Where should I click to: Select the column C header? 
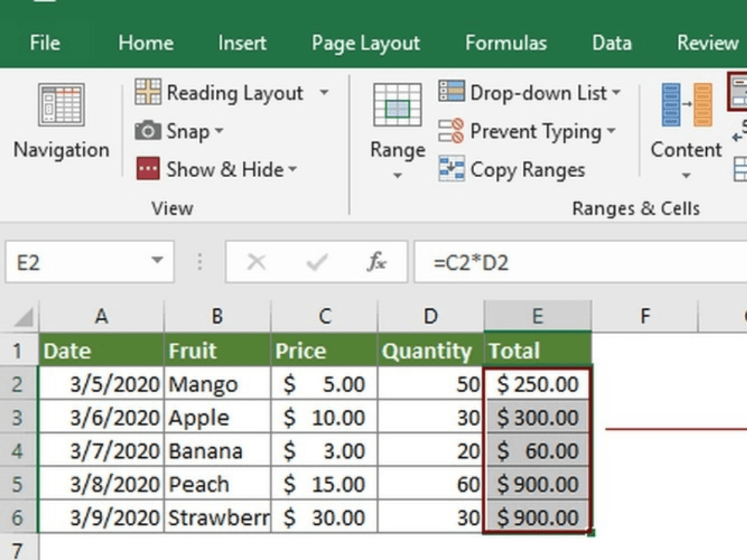325,316
